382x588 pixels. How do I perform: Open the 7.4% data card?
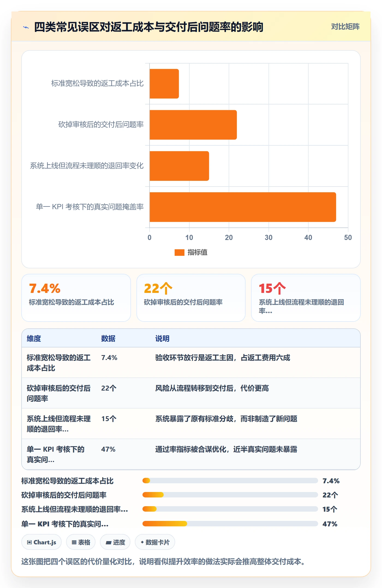[x=76, y=298]
